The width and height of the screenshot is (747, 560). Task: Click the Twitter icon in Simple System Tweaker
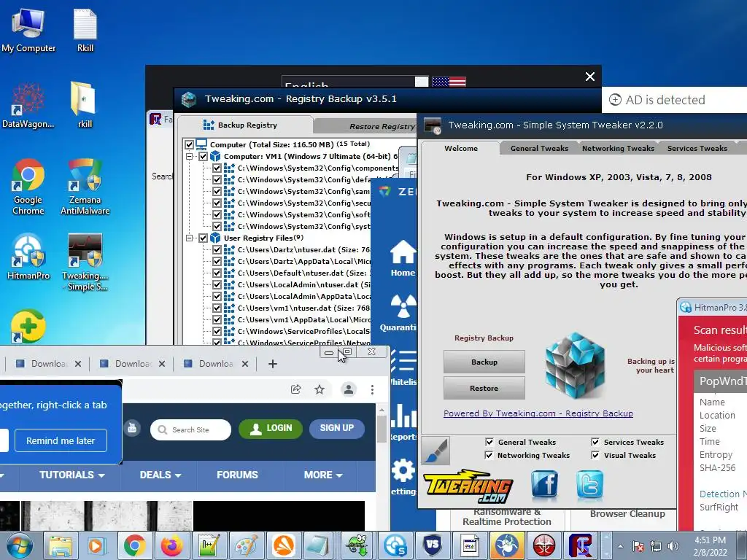(x=589, y=484)
